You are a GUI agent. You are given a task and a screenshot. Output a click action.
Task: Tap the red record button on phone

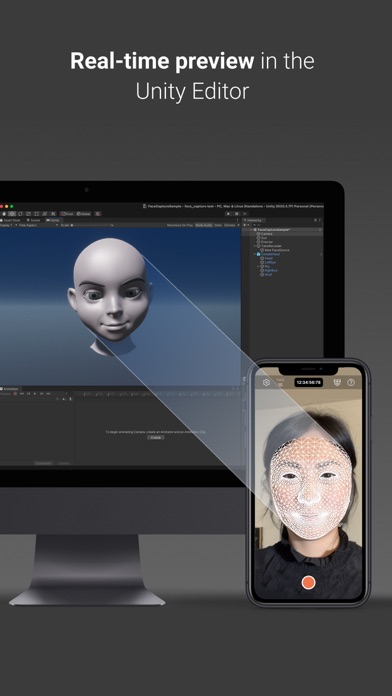[308, 582]
